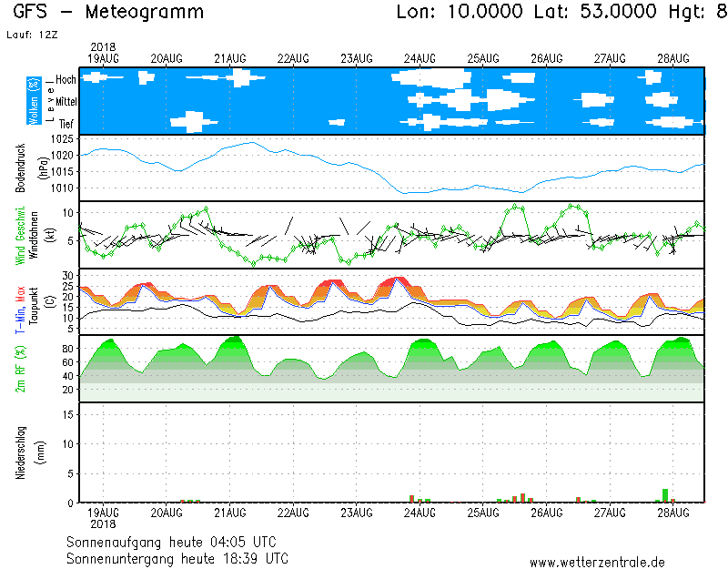Click the "30" temperature axis value
The image size is (728, 569).
coord(69,276)
